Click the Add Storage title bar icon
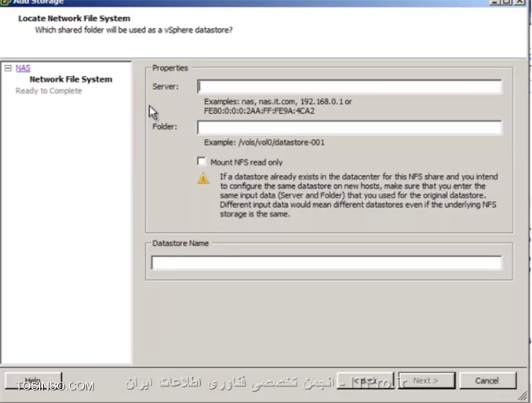This screenshot has width=532, height=403. click(x=5, y=2)
